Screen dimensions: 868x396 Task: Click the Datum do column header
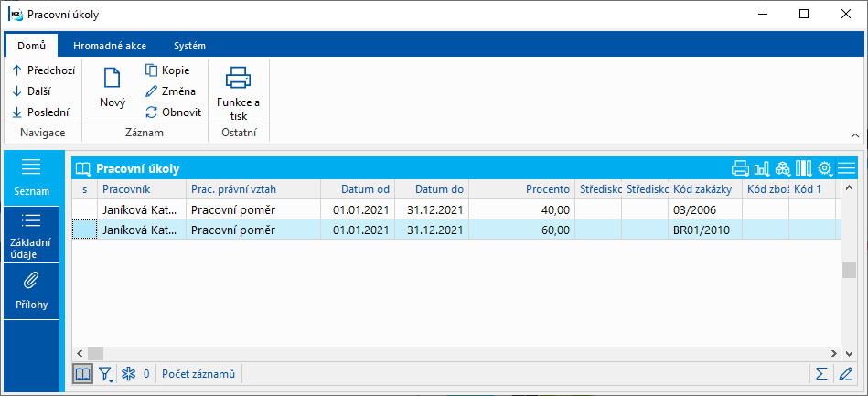coord(432,189)
